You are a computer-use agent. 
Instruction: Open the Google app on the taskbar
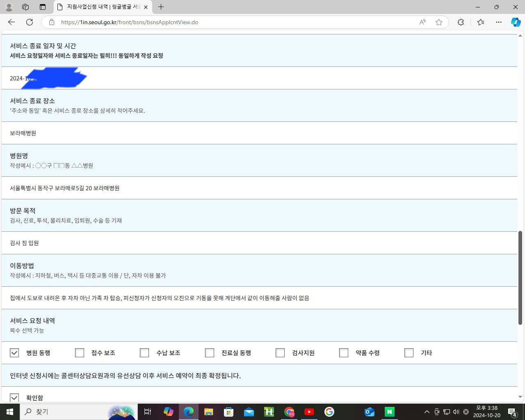pos(329,412)
